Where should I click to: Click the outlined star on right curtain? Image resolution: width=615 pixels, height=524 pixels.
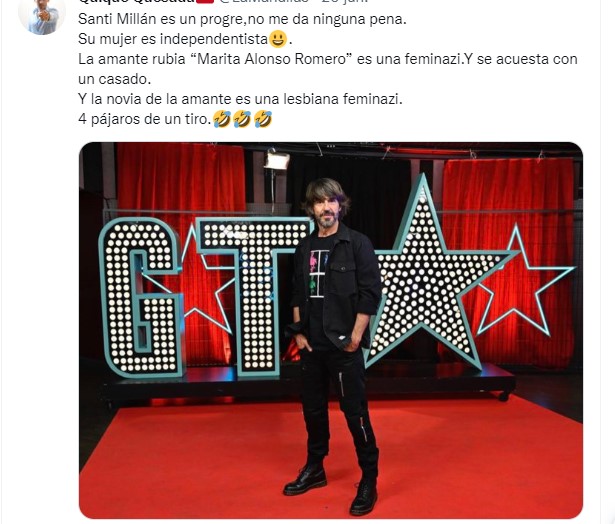522,280
